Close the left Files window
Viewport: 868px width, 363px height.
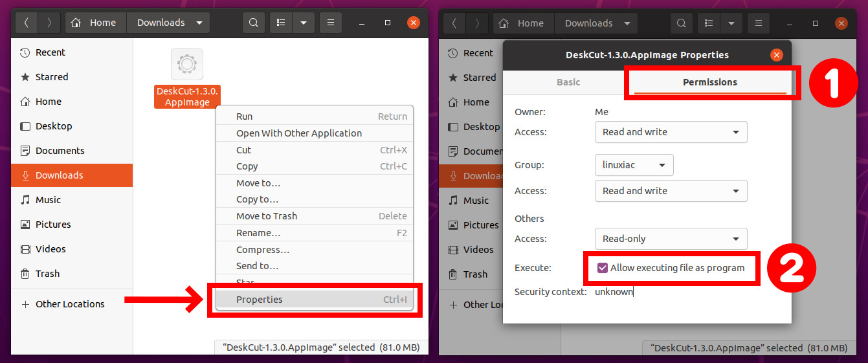pos(414,23)
